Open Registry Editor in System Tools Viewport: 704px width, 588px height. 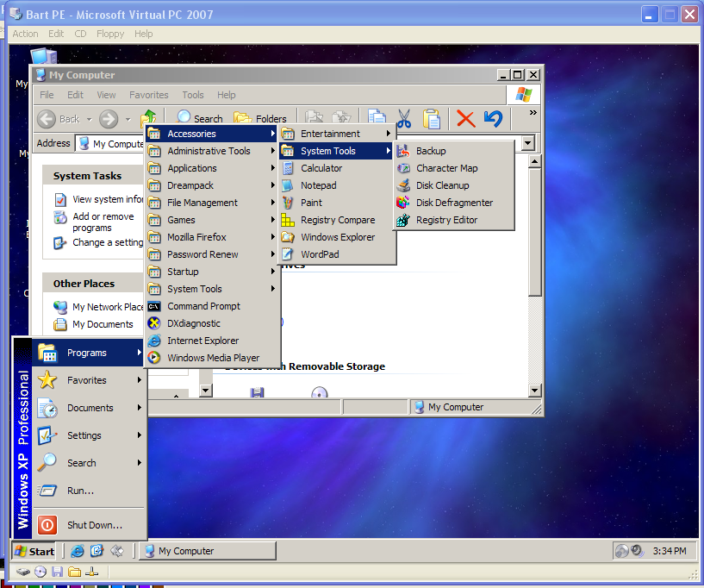click(446, 220)
